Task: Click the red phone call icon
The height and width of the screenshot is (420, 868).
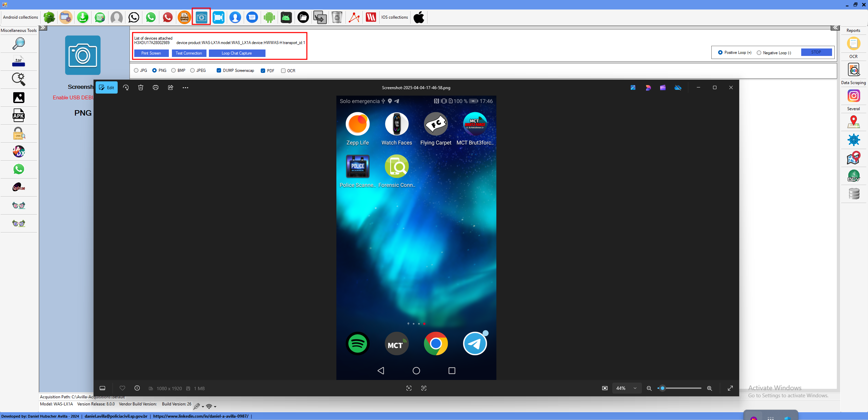Action: coord(167,17)
